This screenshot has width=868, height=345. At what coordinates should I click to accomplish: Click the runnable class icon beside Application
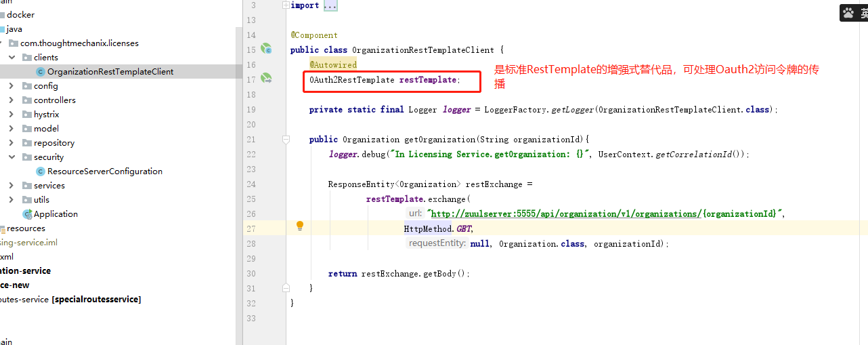click(x=27, y=214)
